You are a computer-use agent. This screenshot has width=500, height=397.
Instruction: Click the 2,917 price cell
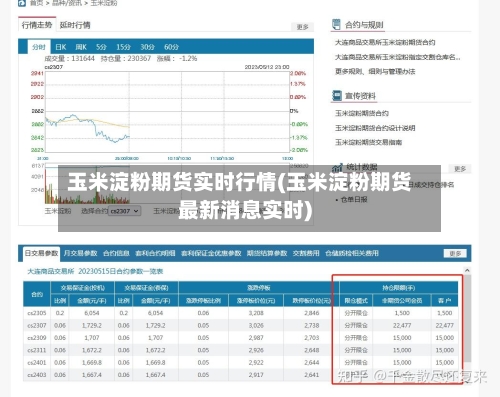pos(256,375)
